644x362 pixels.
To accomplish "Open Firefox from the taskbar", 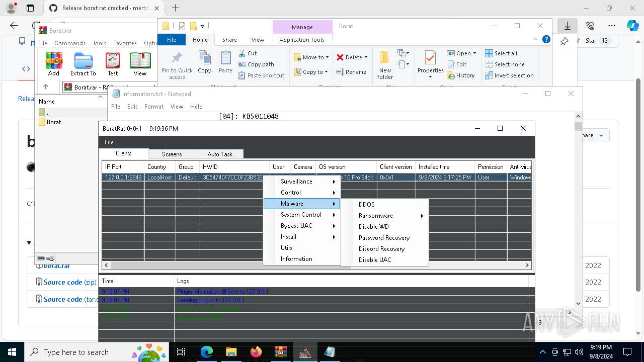I will pyautogui.click(x=256, y=352).
